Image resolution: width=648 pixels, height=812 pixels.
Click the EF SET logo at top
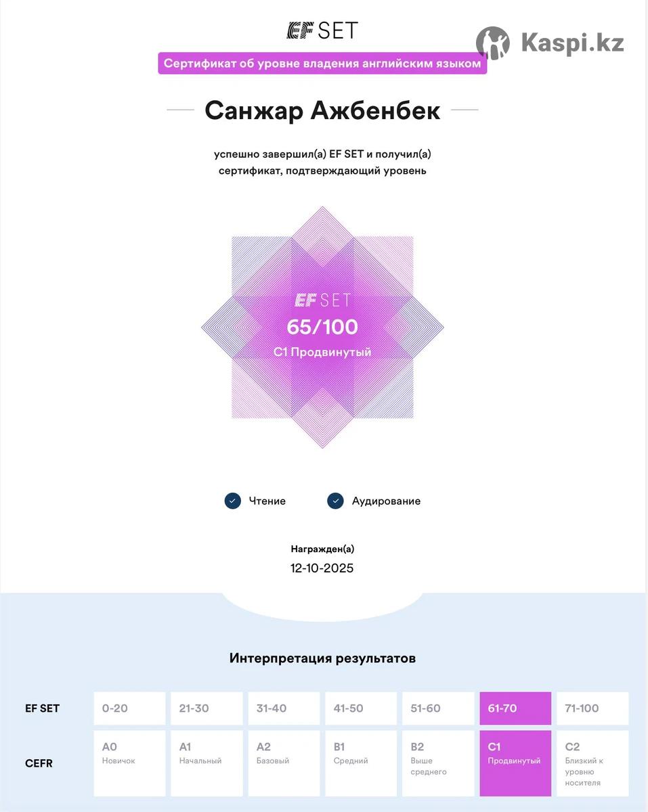click(322, 30)
